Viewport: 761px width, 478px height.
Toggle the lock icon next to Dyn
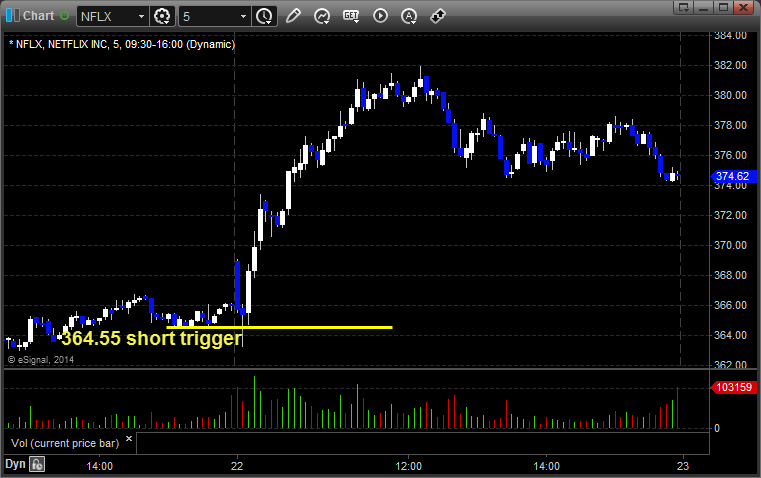point(37,464)
